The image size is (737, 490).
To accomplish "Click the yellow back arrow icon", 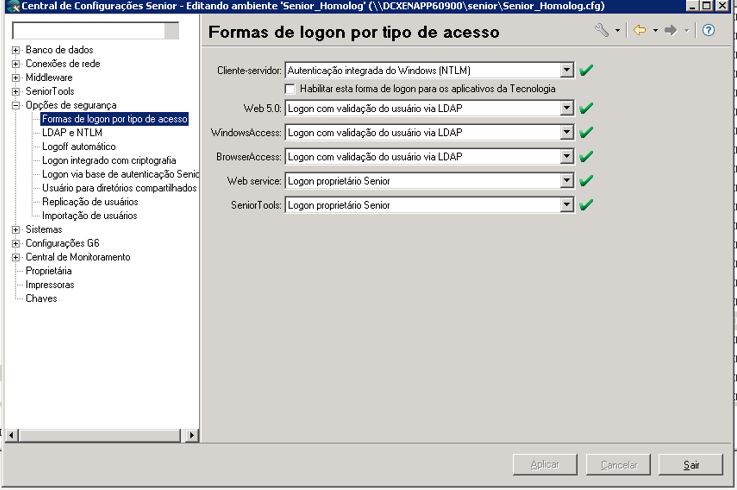I will coord(639,31).
